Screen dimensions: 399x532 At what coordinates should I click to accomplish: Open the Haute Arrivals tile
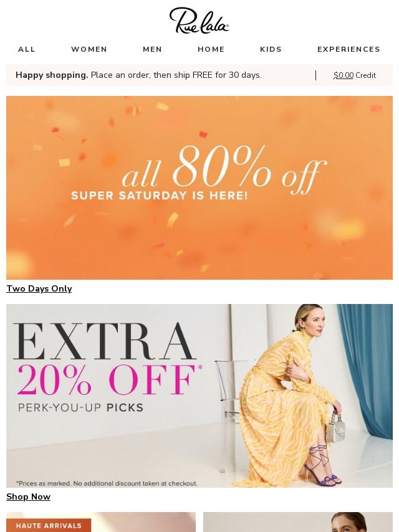click(101, 522)
